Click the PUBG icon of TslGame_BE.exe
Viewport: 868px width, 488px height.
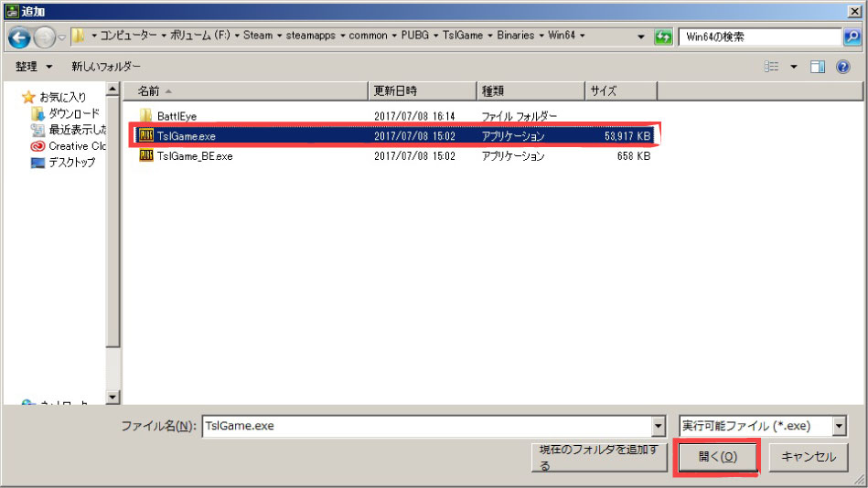point(146,155)
